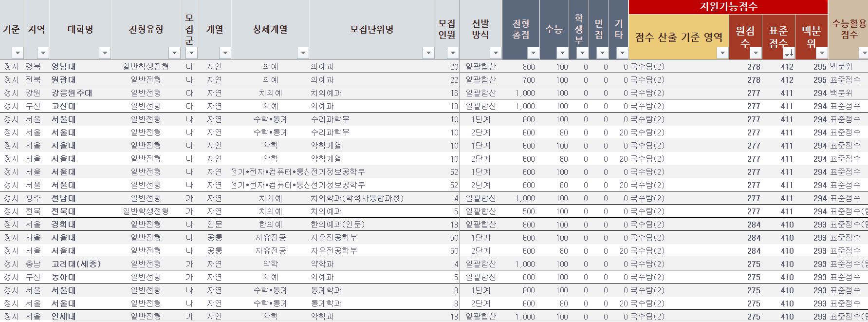Select the 고신대 university cell
The height and width of the screenshot is (322, 868).
[x=80, y=106]
